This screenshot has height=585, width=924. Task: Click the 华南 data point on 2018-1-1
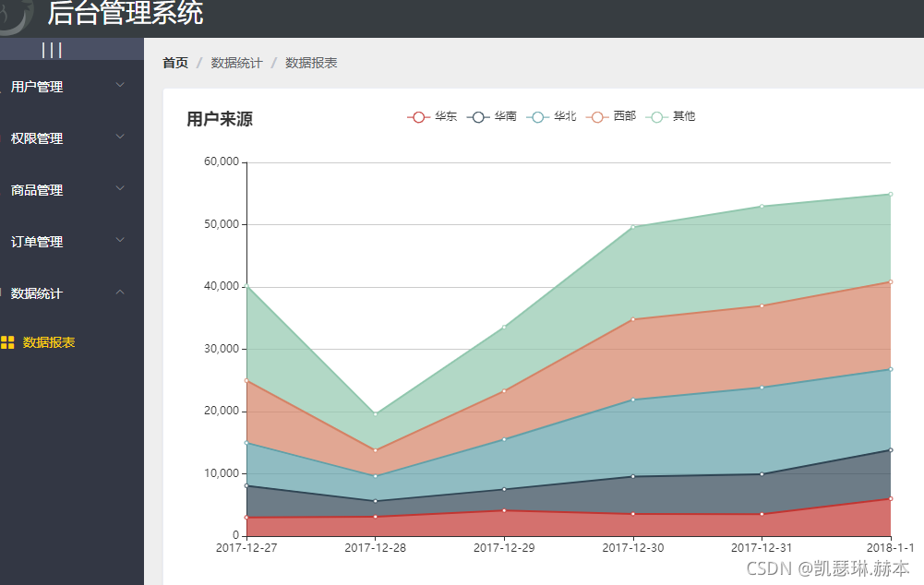click(x=891, y=450)
